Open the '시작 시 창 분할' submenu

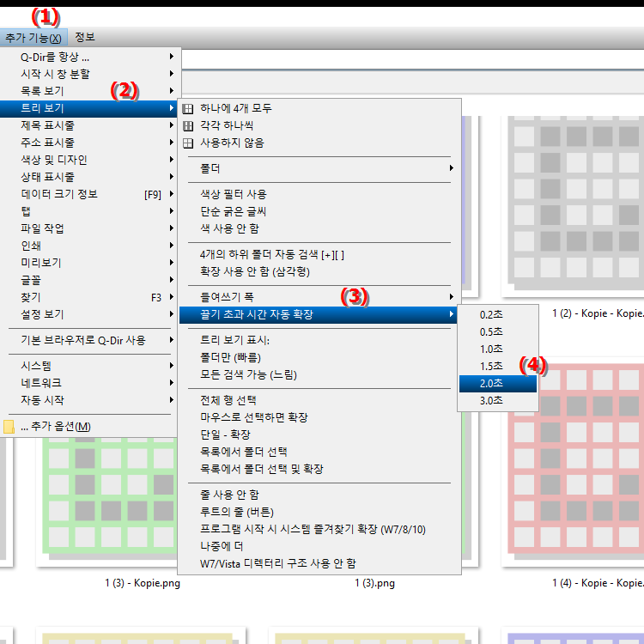88,74
